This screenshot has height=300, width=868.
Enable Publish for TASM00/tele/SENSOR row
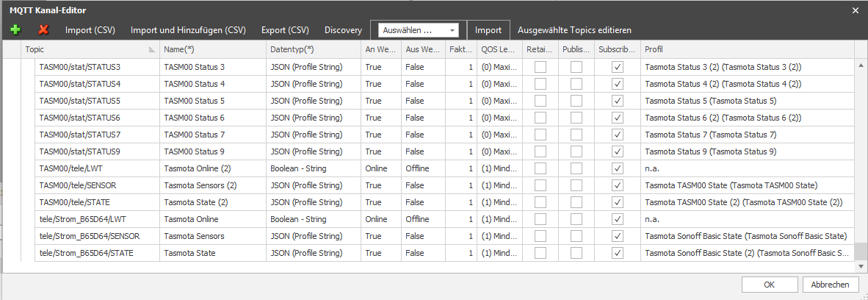coord(576,185)
